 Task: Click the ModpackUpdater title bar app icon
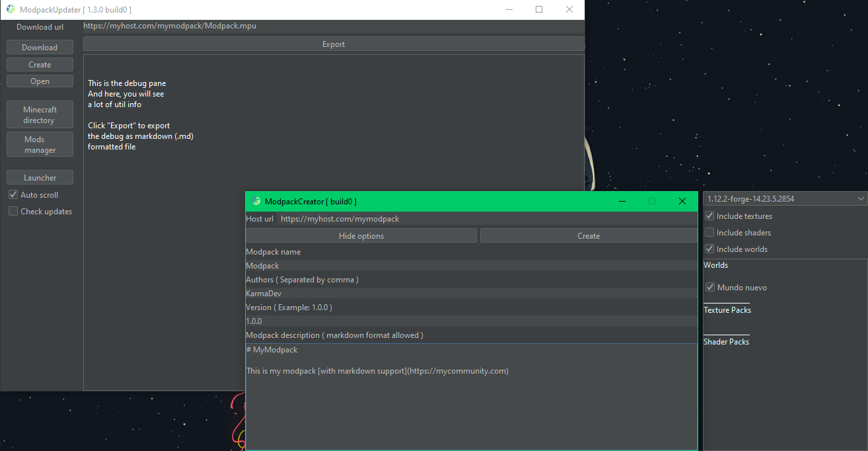pos(11,9)
